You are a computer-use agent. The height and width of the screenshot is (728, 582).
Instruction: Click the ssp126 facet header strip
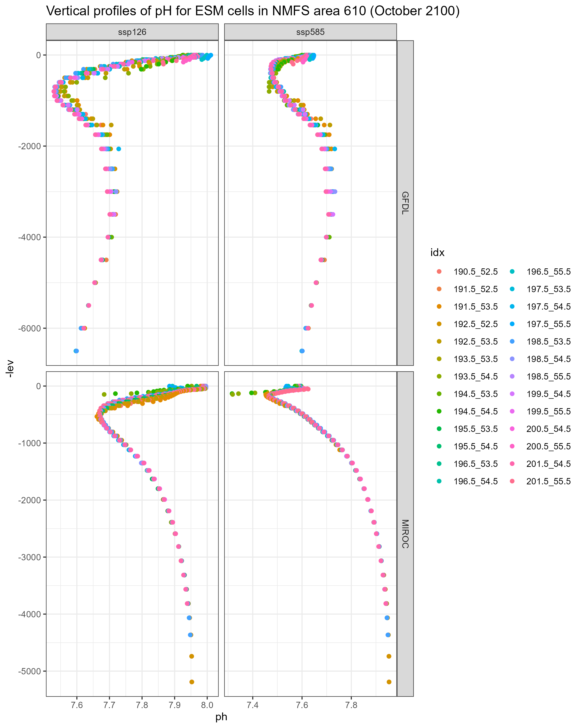point(132,32)
